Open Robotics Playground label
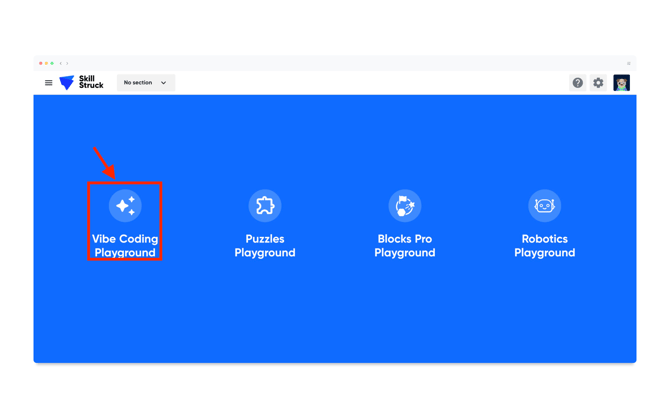Viewport: 670px width, 418px height. pyautogui.click(x=544, y=246)
